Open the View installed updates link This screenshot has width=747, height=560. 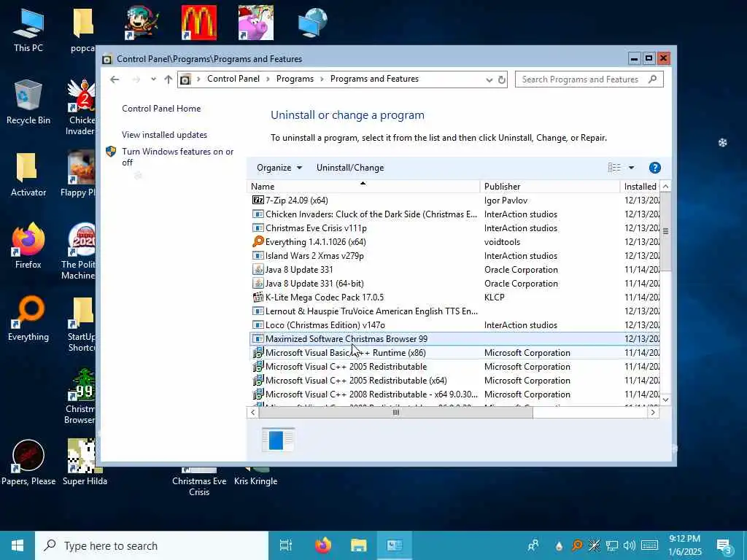click(x=164, y=135)
